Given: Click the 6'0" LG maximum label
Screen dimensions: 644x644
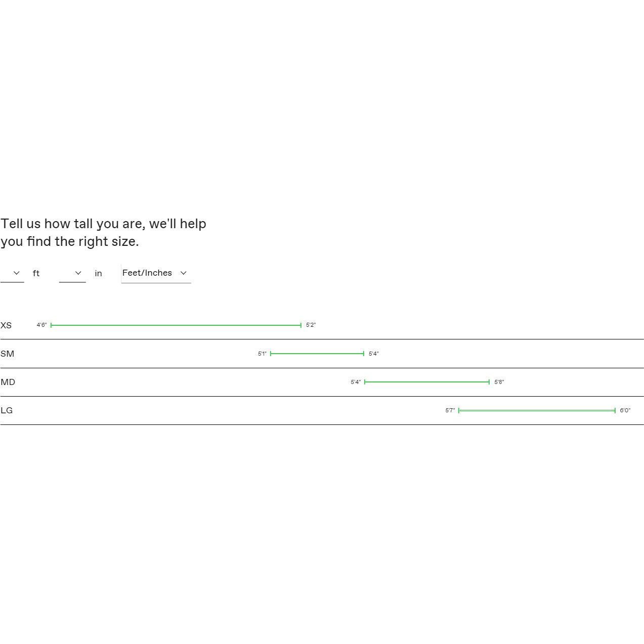Looking at the screenshot, I should pos(625,410).
